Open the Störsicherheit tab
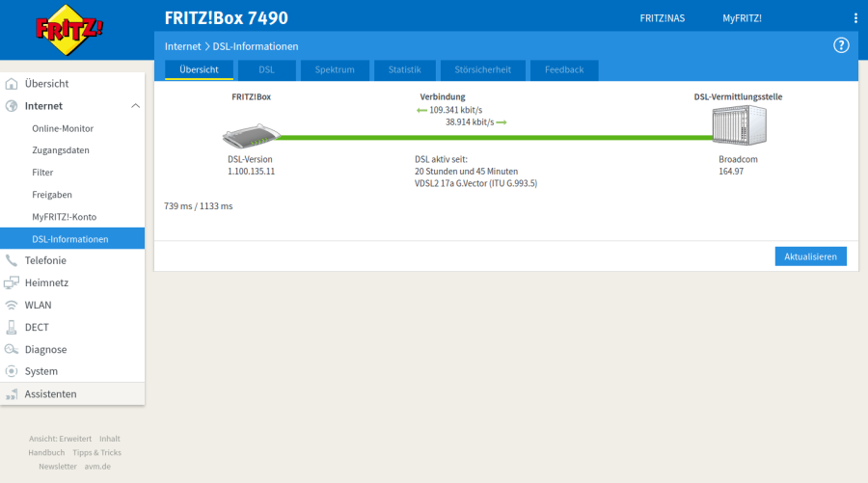The width and height of the screenshot is (868, 483). pyautogui.click(x=482, y=70)
